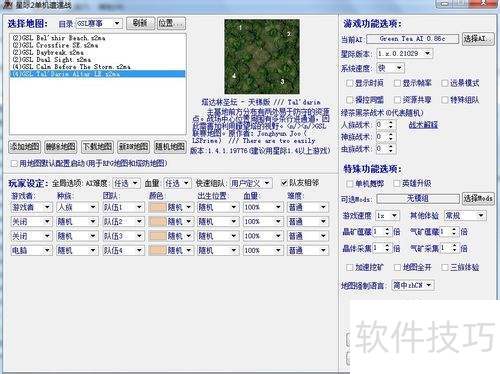Open the first player's 种族 race dropdown
The image size is (500, 374).
77,207
